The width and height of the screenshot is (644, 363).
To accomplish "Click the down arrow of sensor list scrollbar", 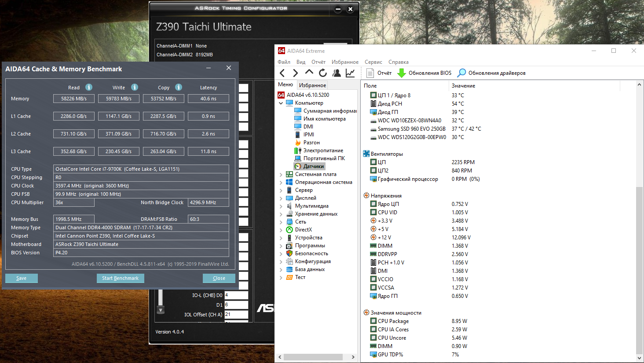I will [x=640, y=358].
